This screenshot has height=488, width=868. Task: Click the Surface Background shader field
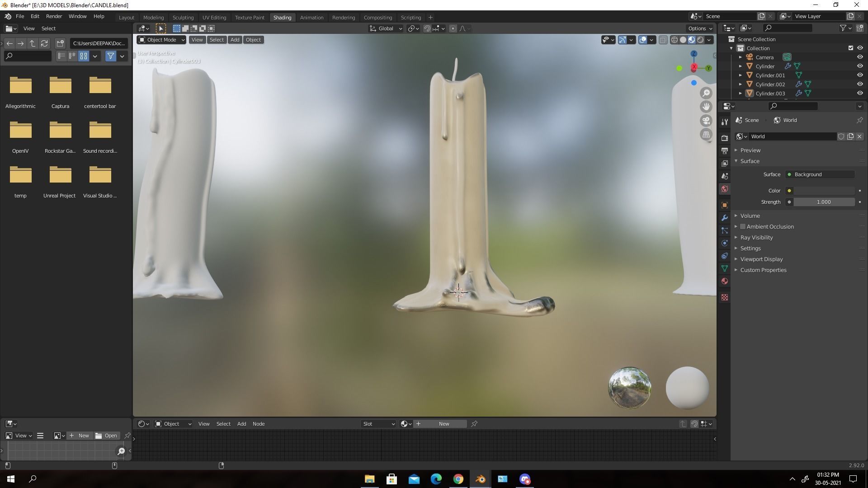pos(820,174)
